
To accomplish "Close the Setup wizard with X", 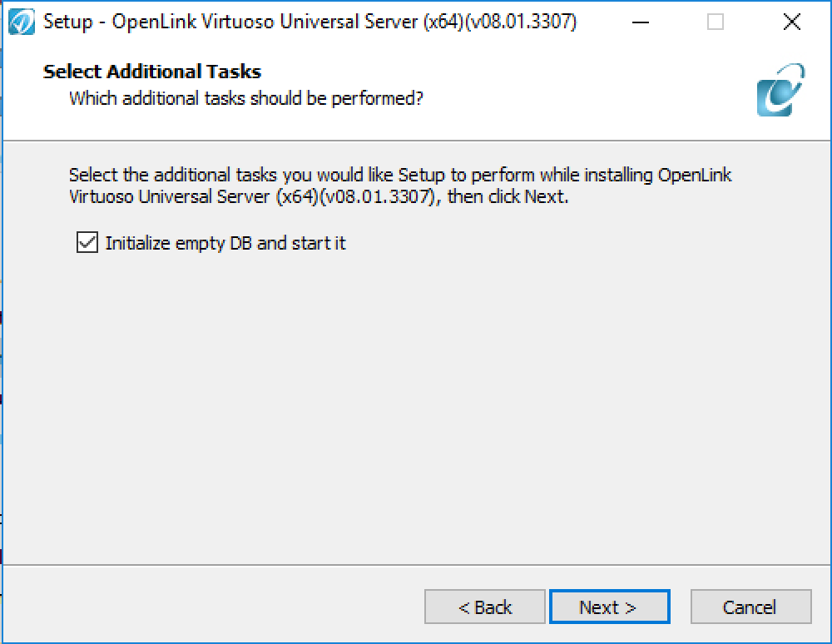I will pos(792,22).
